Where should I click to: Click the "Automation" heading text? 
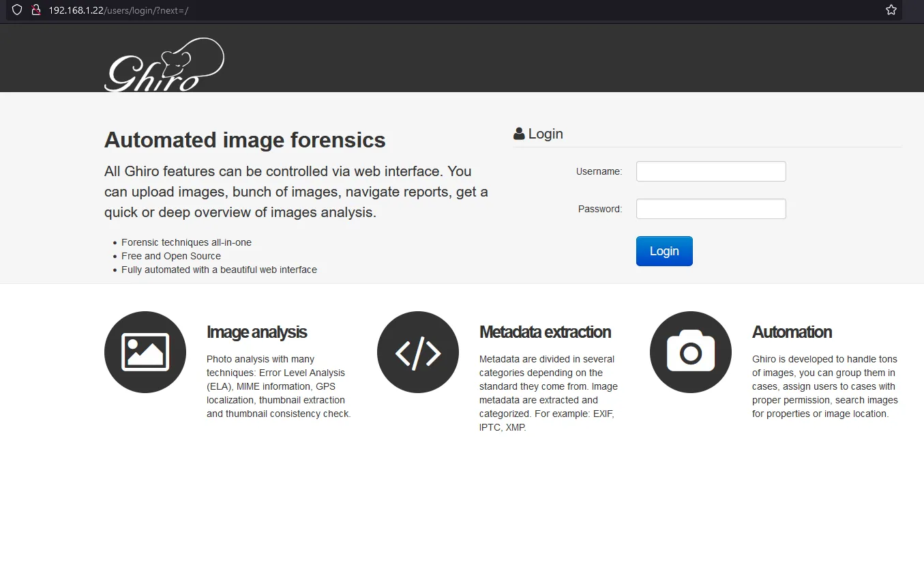click(792, 332)
